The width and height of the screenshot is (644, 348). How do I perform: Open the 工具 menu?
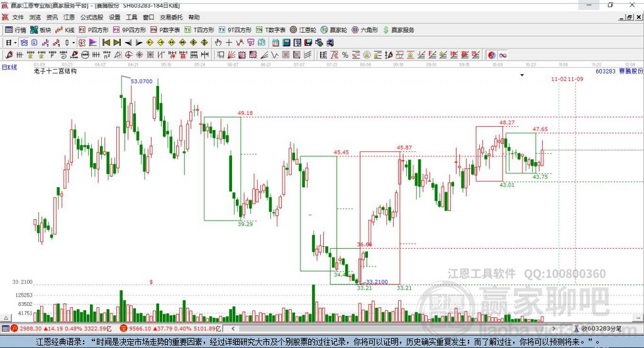click(131, 17)
